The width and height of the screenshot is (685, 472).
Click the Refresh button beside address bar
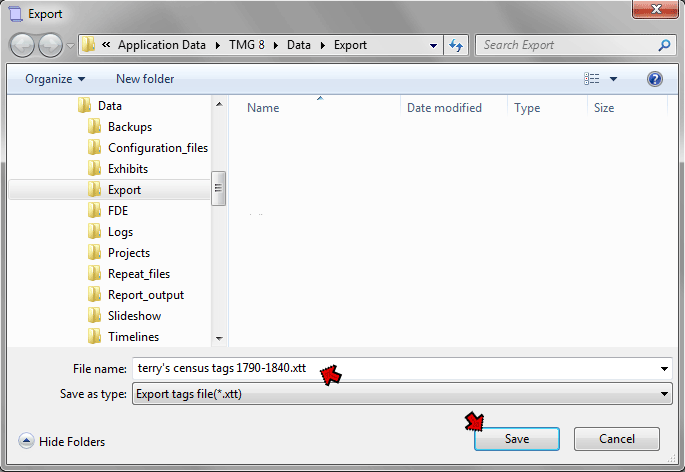pyautogui.click(x=456, y=45)
